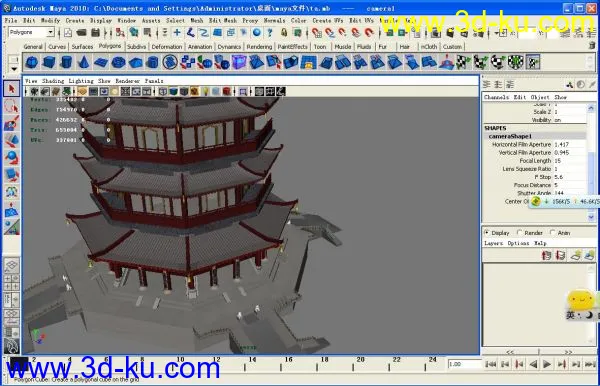Create a polygon torus from shelf
Viewport: 600px width, 386px height.
[x=118, y=62]
